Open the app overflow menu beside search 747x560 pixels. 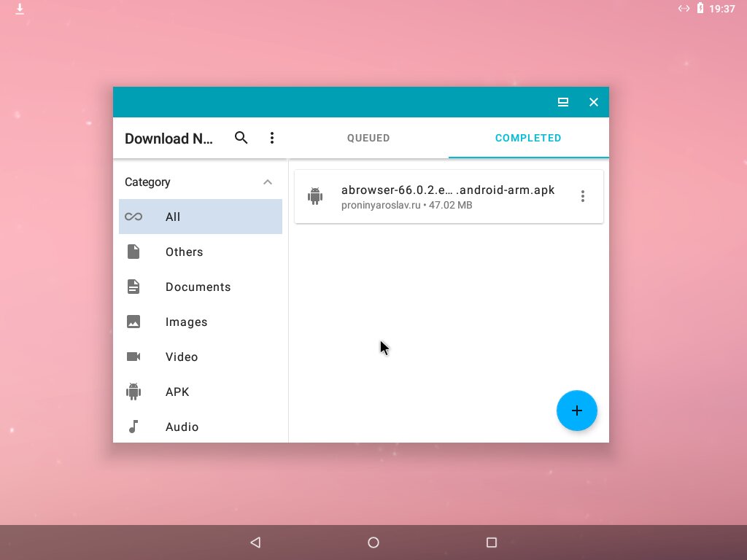coord(272,138)
